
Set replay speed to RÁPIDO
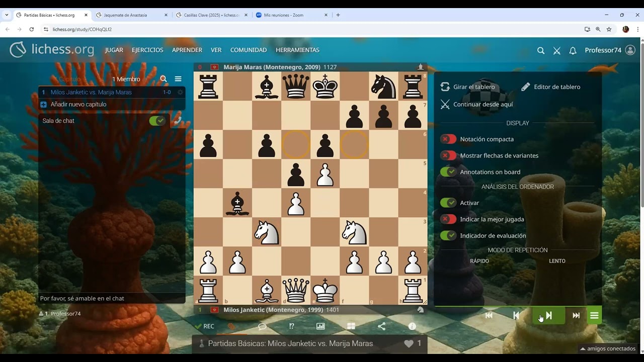479,261
